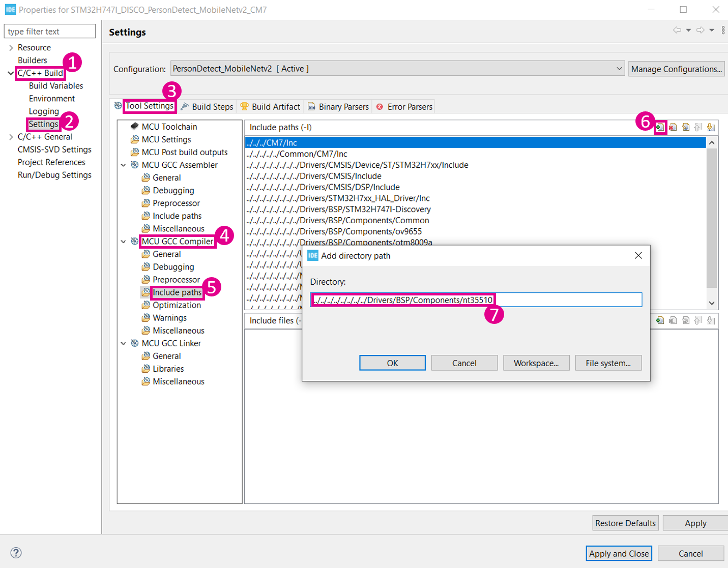The image size is (728, 568).
Task: Switch to the Error Parsers tab
Action: pos(404,107)
